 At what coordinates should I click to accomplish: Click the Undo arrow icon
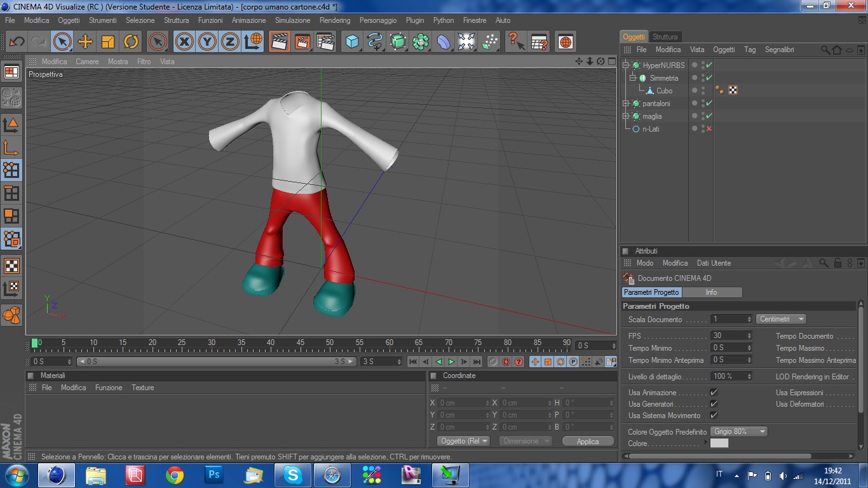pyautogui.click(x=17, y=42)
